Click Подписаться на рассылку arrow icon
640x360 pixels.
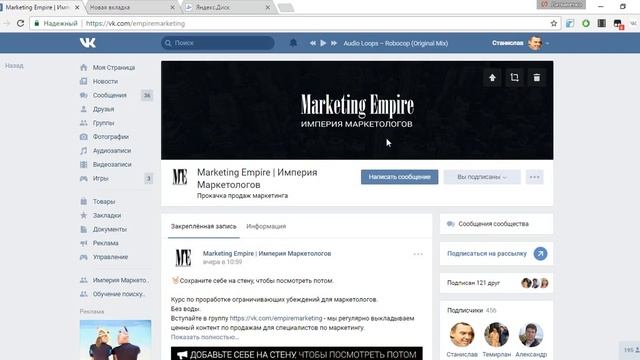tap(540, 253)
